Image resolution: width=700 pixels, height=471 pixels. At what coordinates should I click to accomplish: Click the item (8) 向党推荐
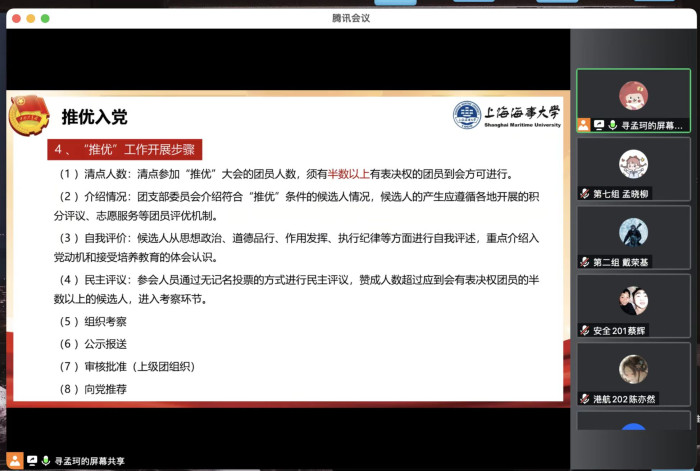click(93, 389)
